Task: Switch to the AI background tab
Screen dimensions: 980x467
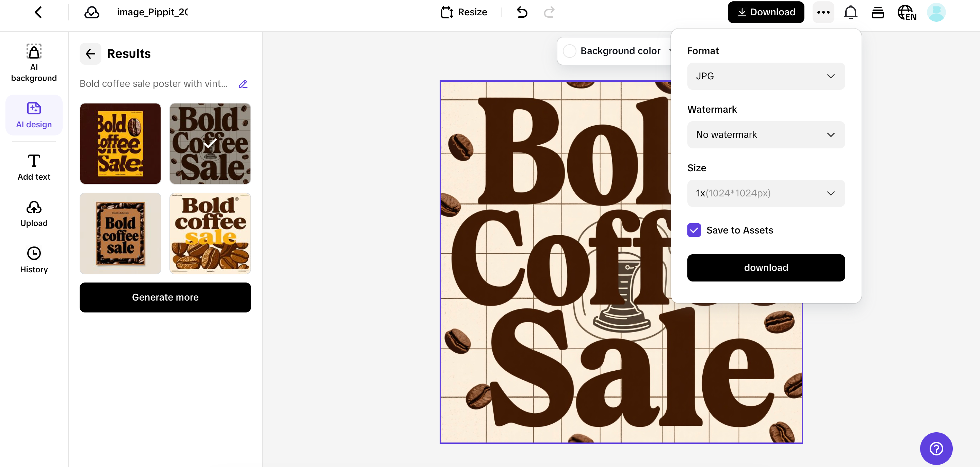Action: (34, 62)
